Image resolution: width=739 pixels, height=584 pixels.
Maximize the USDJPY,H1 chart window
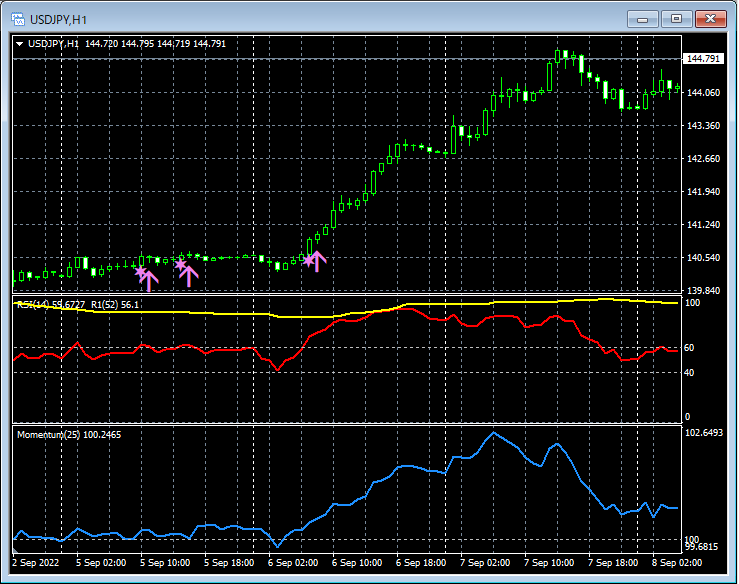coord(676,19)
